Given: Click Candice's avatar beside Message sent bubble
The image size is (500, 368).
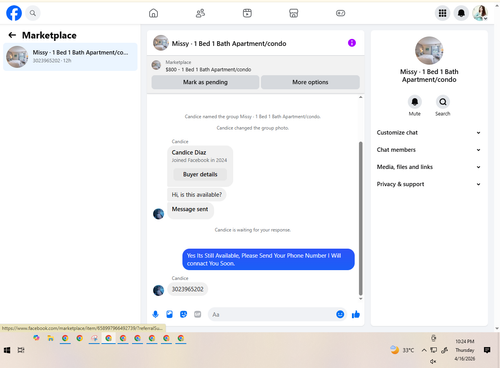Looking at the screenshot, I should [x=158, y=214].
